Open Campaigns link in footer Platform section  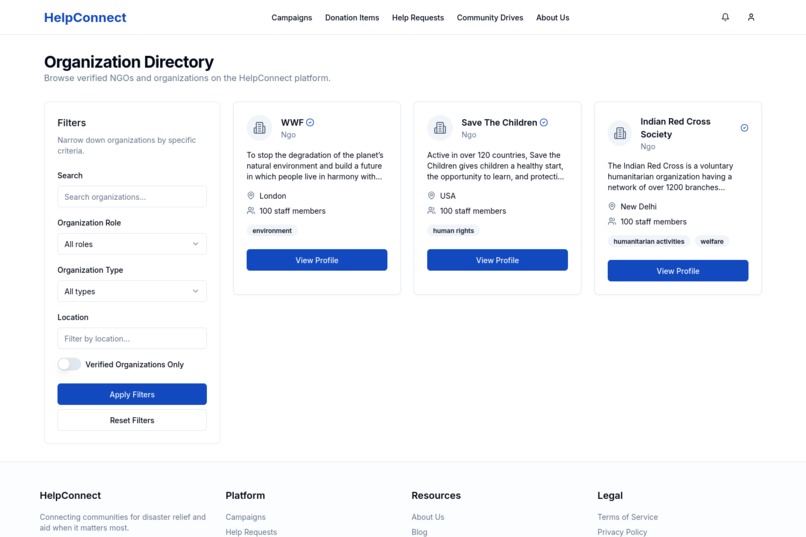pos(246,517)
